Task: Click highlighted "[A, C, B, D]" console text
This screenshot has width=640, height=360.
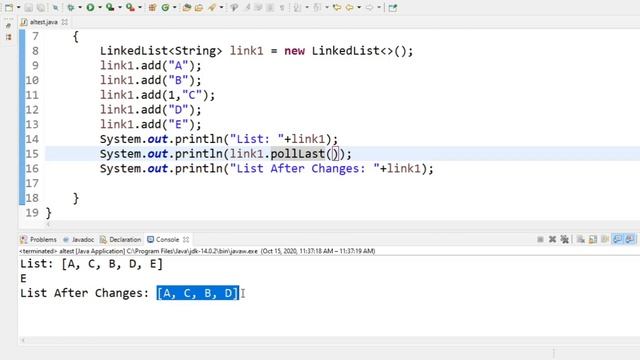Action: 198,293
